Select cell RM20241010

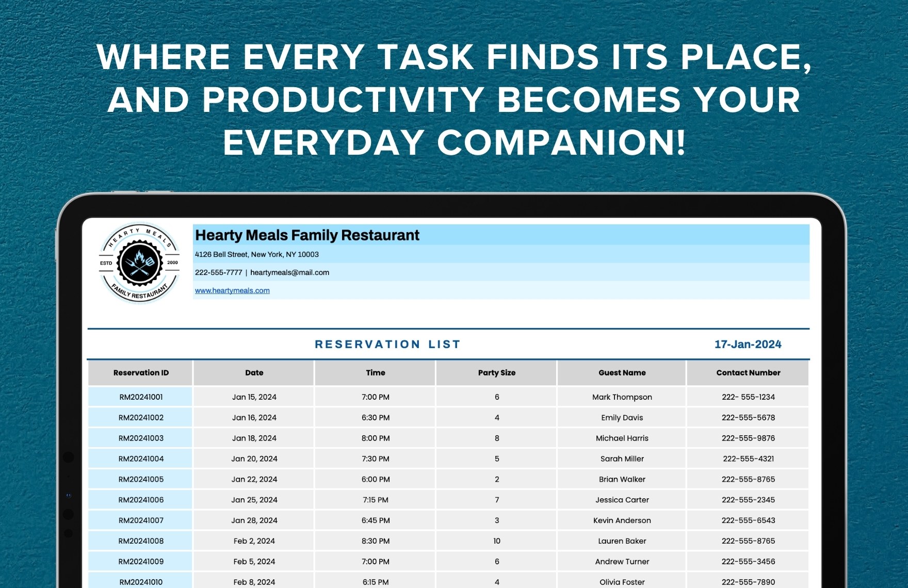pos(141,581)
